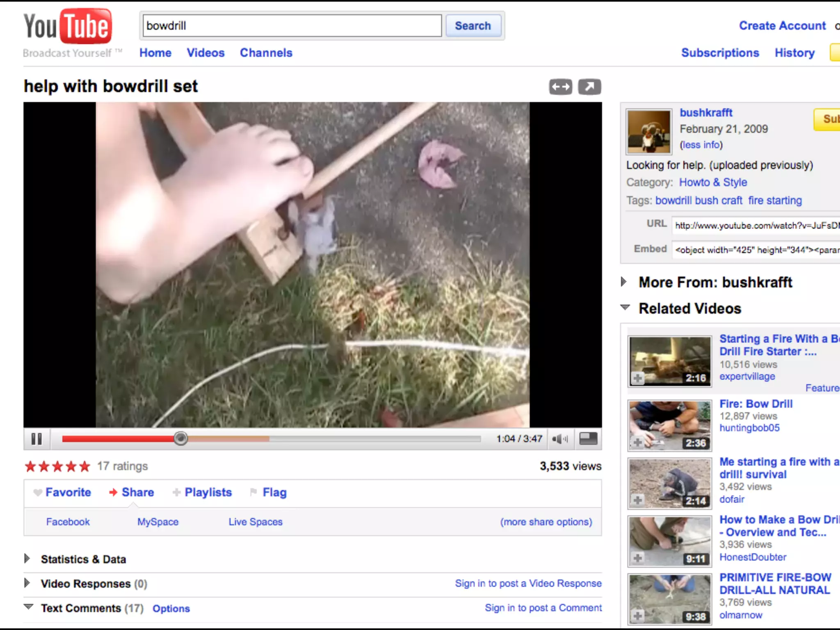Click the widen player icon
The height and width of the screenshot is (630, 840).
click(x=560, y=87)
